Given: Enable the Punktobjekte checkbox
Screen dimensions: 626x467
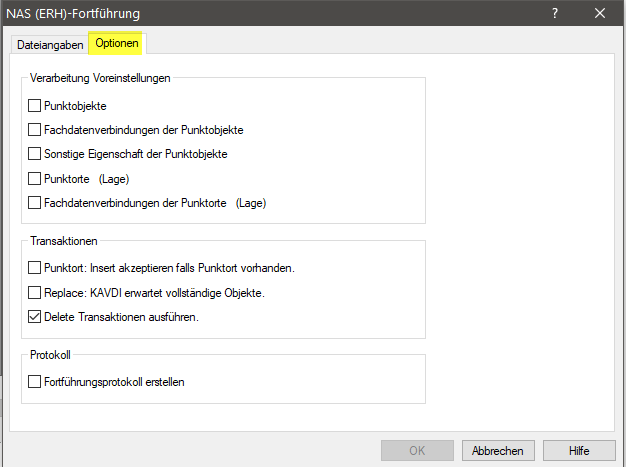Looking at the screenshot, I should coord(35,105).
